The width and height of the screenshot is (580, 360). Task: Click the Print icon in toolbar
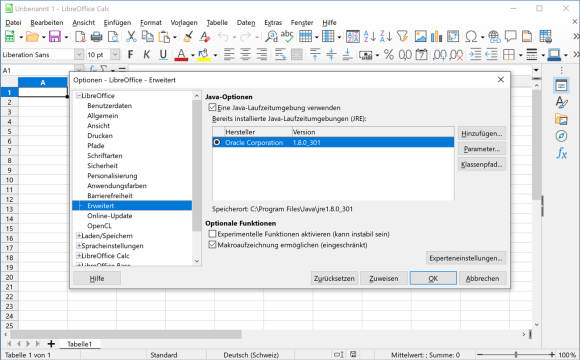point(97,37)
